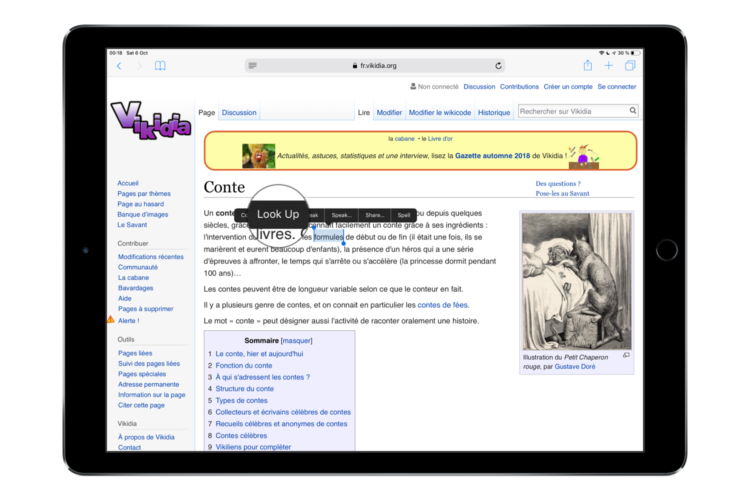Open the top-right Discussion user link
This screenshot has height=500, width=750.
click(x=479, y=87)
